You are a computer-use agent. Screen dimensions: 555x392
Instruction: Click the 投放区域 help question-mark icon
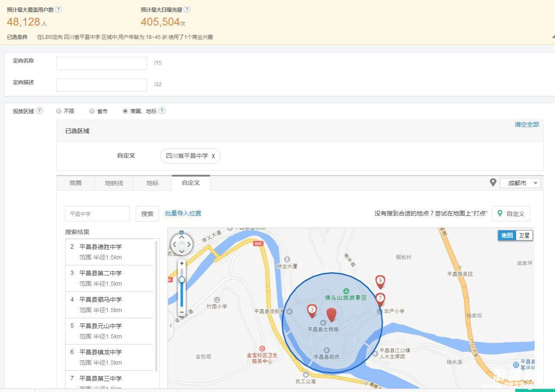coord(39,111)
